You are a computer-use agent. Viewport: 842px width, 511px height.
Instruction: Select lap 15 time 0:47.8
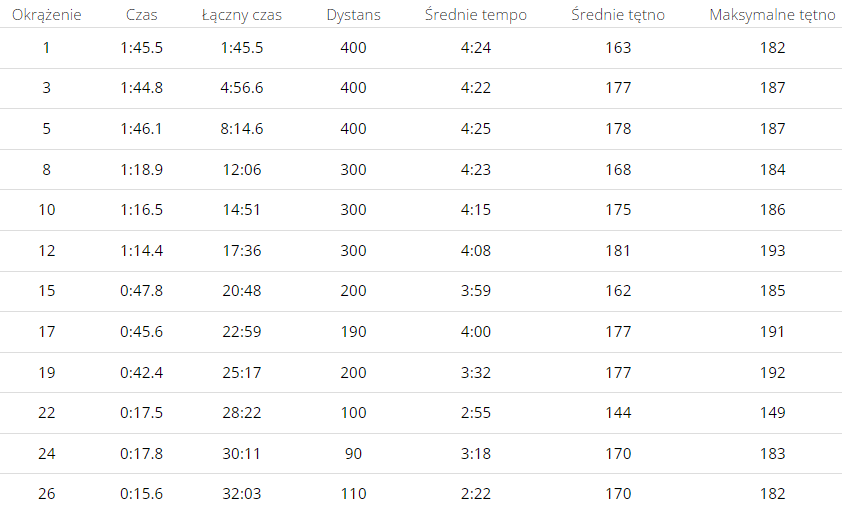pyautogui.click(x=142, y=290)
